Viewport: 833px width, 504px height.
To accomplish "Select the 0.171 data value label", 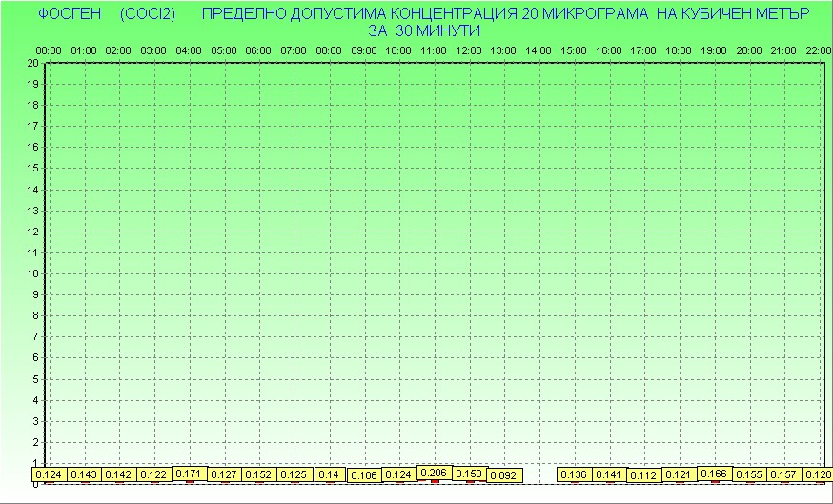I will [x=189, y=474].
